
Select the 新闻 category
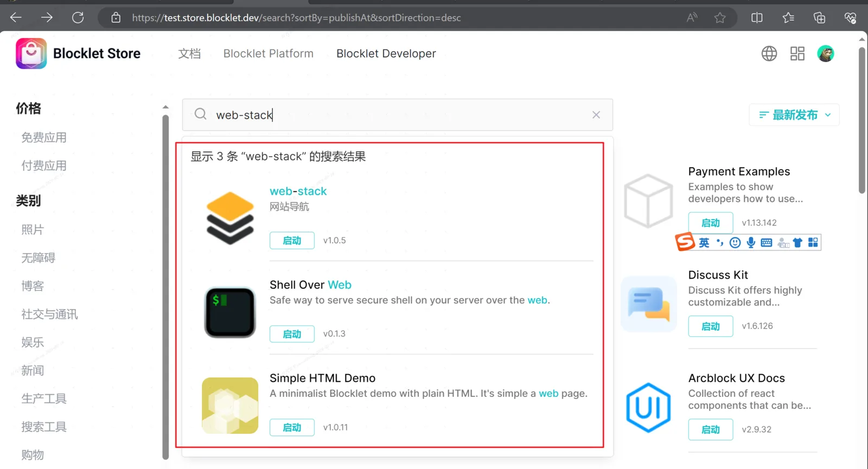coord(33,371)
